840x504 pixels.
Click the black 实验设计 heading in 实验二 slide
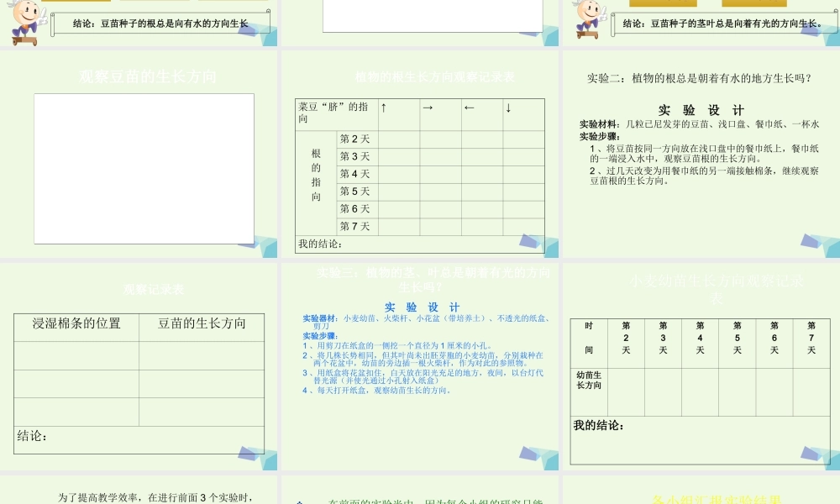[701, 110]
